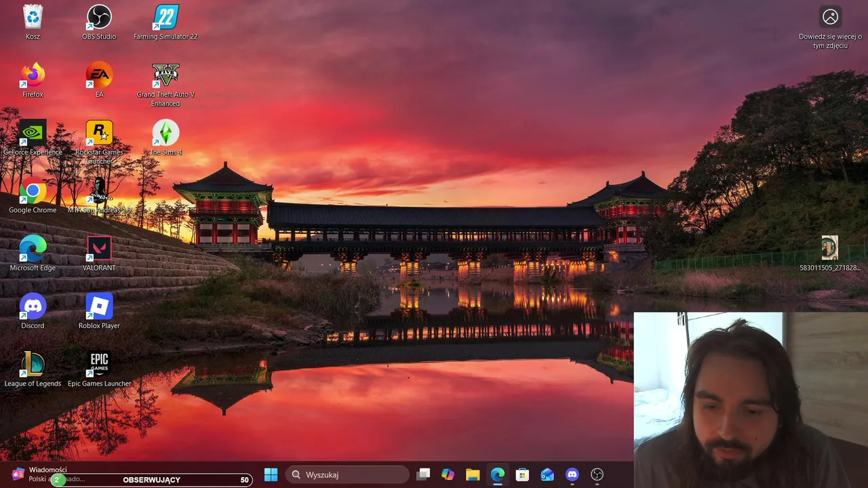Select The Sims 4 desktop shortcut
Screen dimensions: 868x488
(x=165, y=138)
